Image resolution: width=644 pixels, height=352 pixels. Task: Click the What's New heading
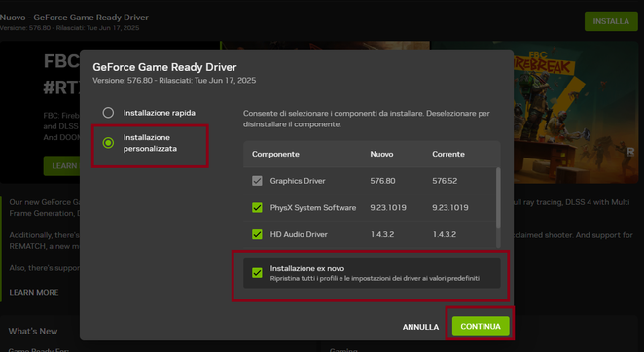(x=33, y=331)
